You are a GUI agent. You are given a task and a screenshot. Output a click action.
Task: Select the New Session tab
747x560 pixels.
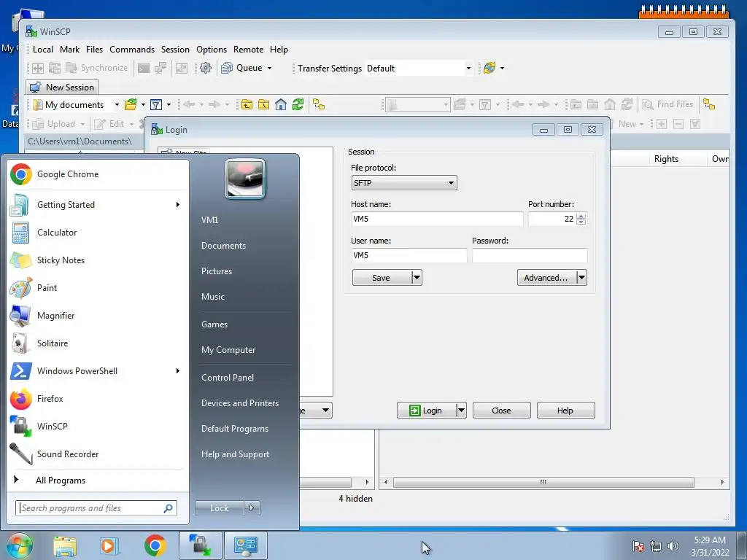tap(62, 87)
